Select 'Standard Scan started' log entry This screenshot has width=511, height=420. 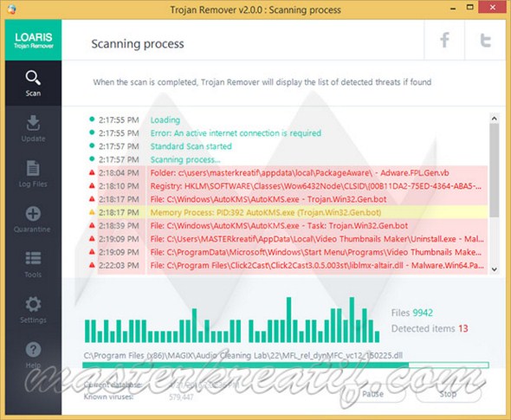coord(191,146)
